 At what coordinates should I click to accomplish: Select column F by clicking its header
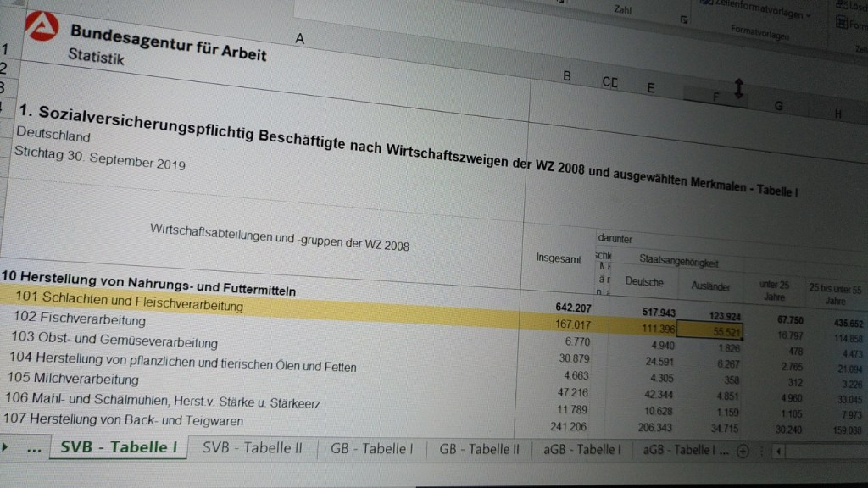715,96
